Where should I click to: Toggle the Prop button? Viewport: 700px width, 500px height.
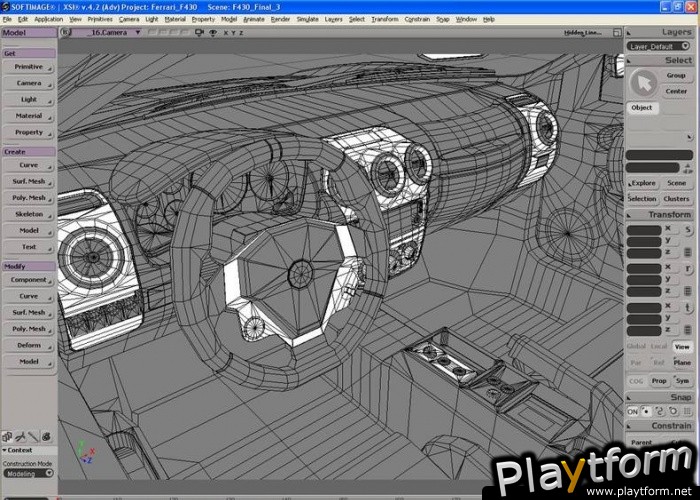pyautogui.click(x=659, y=381)
